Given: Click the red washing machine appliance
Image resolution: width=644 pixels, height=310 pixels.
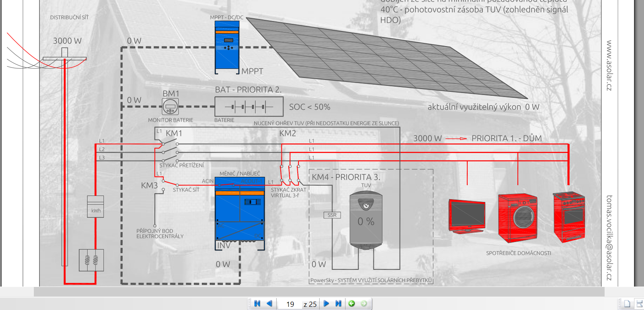Looking at the screenshot, I should point(517,218).
